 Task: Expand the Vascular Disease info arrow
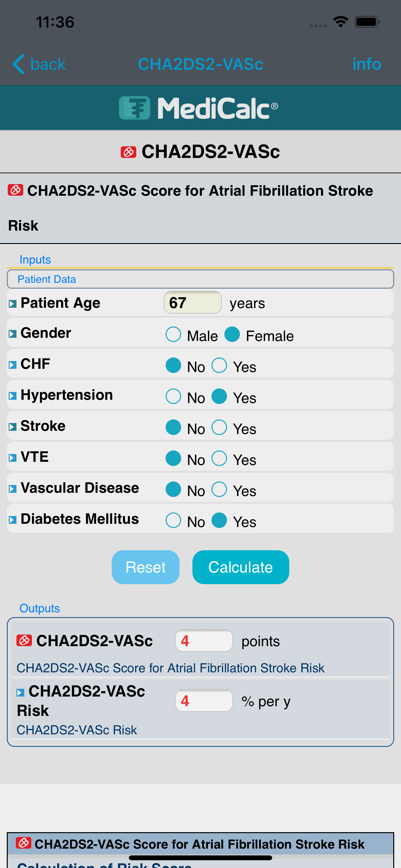(x=13, y=489)
